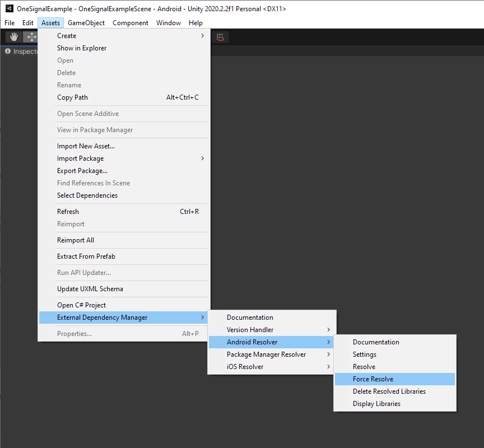Open the Component menu
The height and width of the screenshot is (448, 484).
(131, 23)
